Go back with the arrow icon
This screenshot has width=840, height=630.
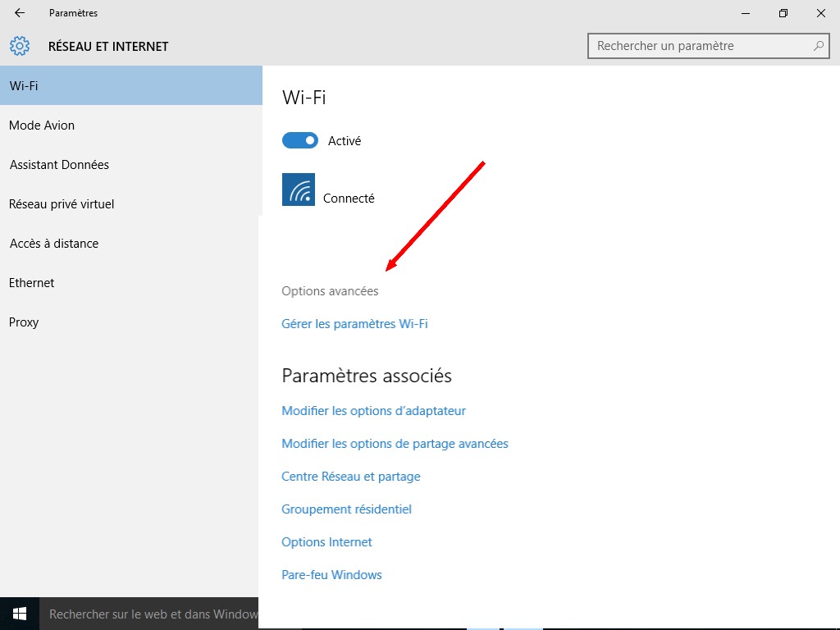click(20, 13)
